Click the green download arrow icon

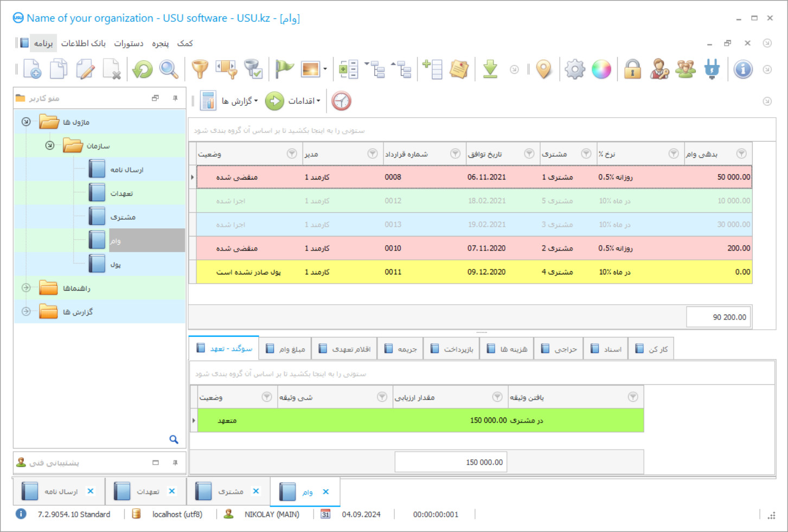(490, 69)
